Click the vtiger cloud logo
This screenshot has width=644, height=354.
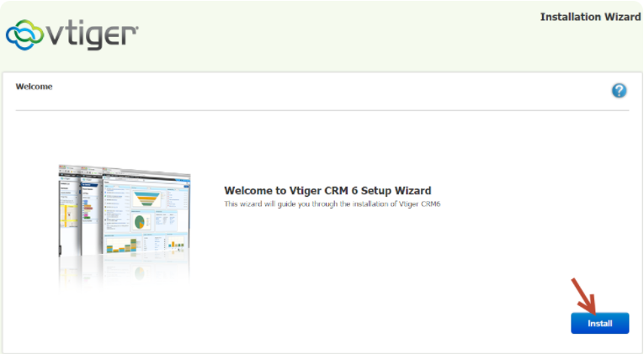point(72,34)
